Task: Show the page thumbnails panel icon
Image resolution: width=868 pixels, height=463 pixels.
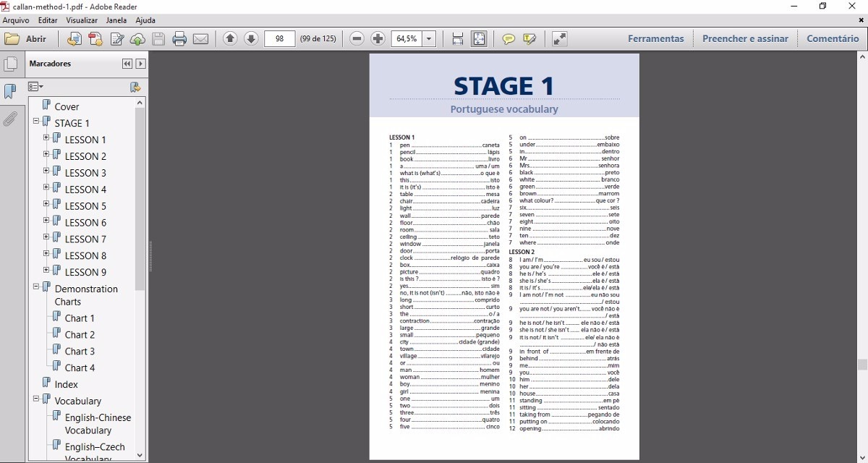Action: tap(10, 64)
